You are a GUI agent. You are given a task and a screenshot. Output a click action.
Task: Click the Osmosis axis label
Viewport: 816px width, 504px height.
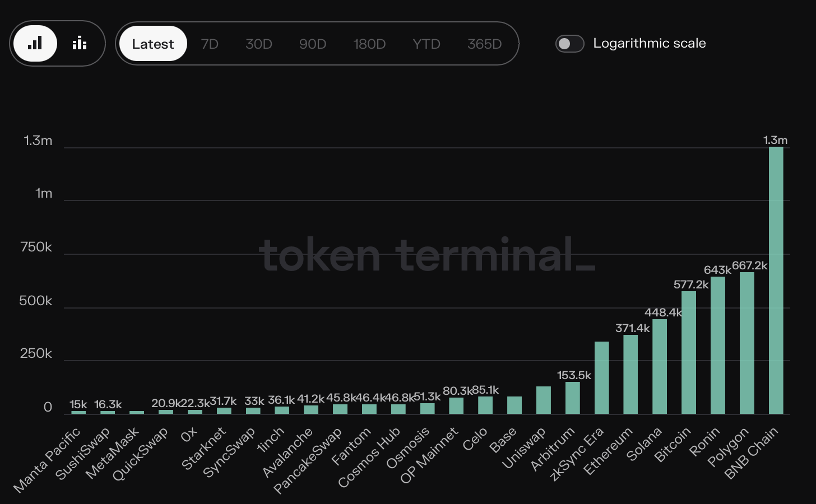click(408, 448)
